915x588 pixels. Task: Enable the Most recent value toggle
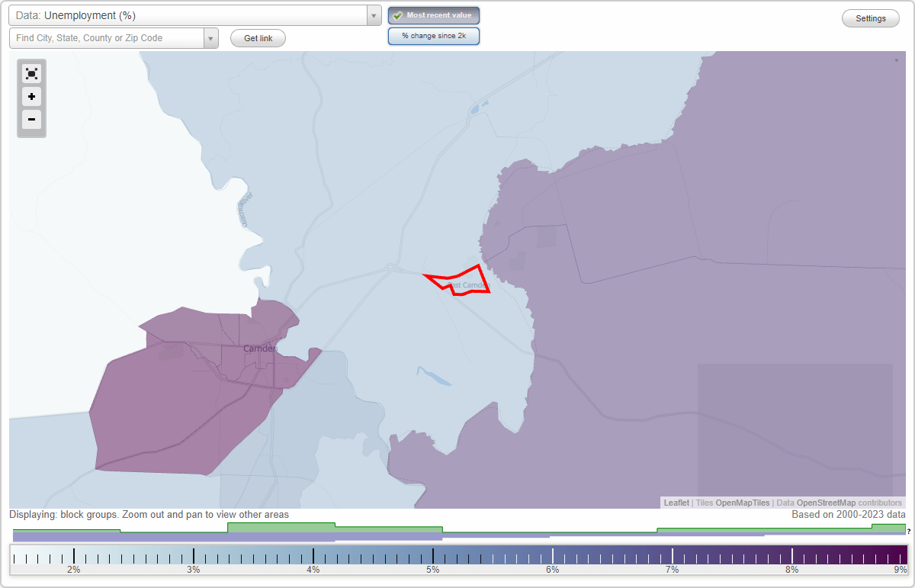[x=433, y=14]
